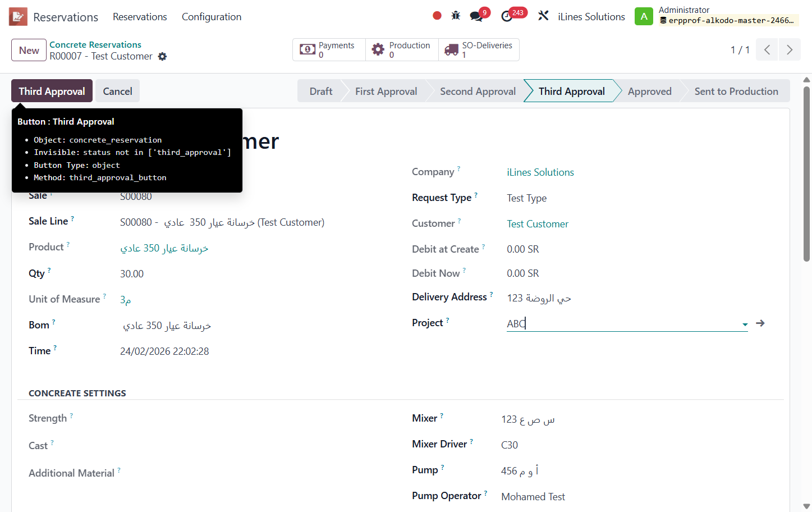
Task: Open the Test Customer link
Action: [x=537, y=224]
